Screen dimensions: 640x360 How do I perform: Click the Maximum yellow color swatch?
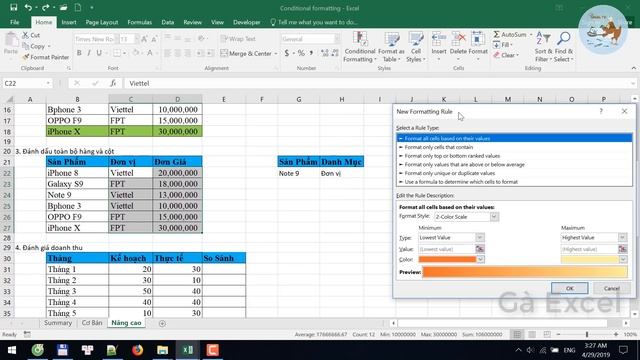point(590,259)
